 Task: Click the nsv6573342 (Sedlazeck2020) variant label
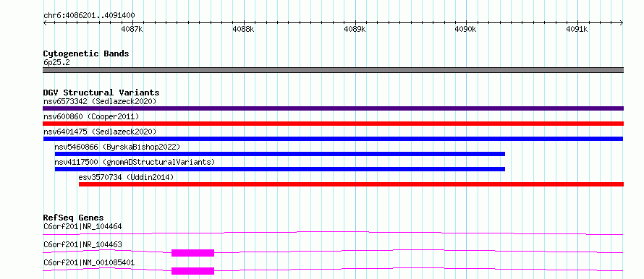pyautogui.click(x=100, y=101)
